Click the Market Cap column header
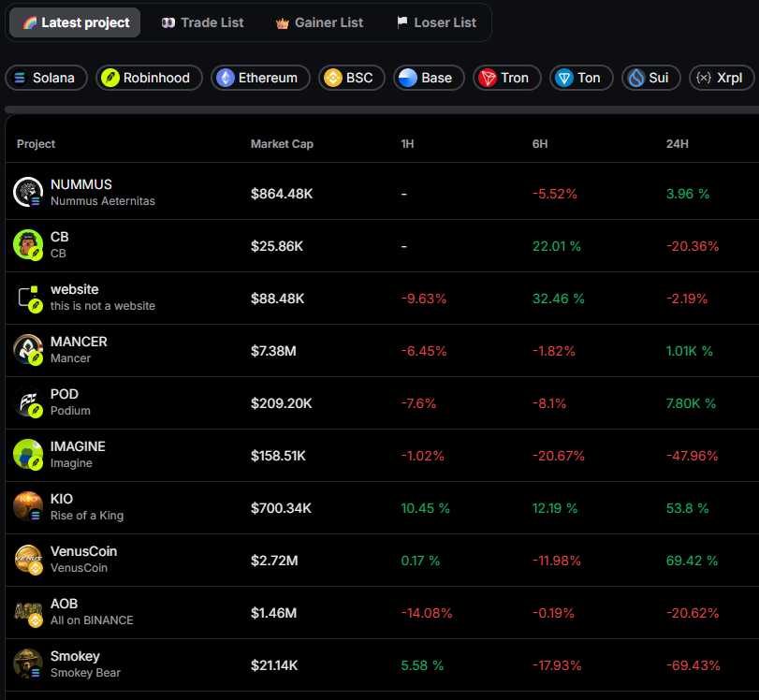 click(282, 144)
